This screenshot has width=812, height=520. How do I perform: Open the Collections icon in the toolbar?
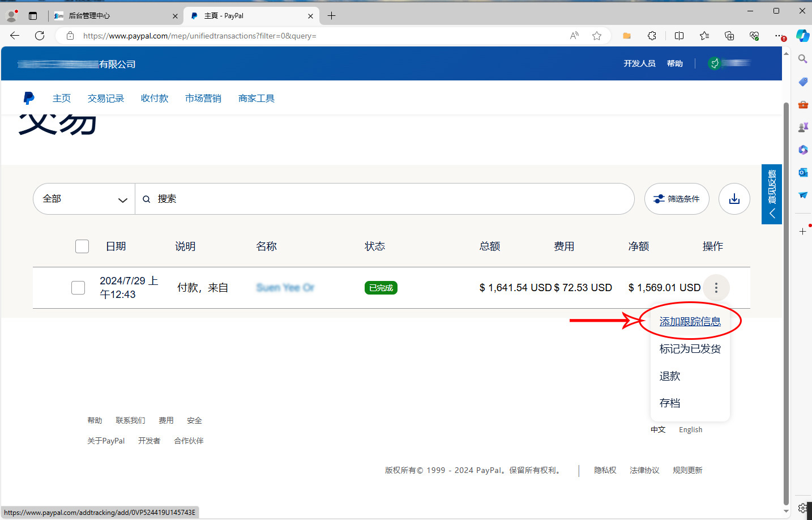point(729,36)
